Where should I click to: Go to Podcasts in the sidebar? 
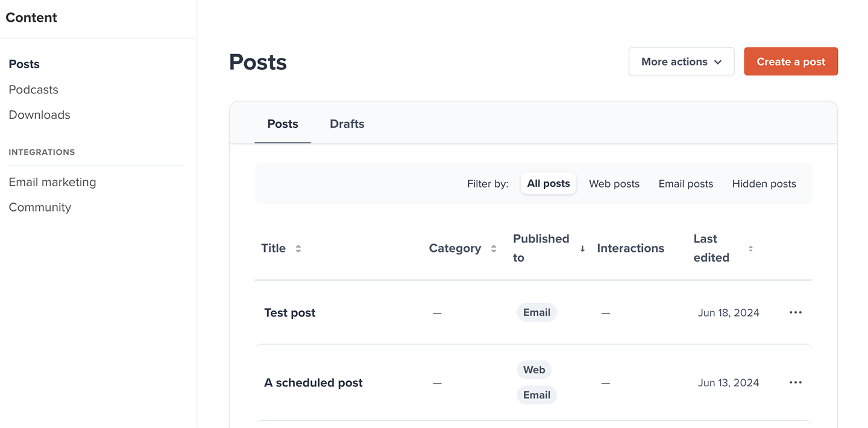click(34, 90)
